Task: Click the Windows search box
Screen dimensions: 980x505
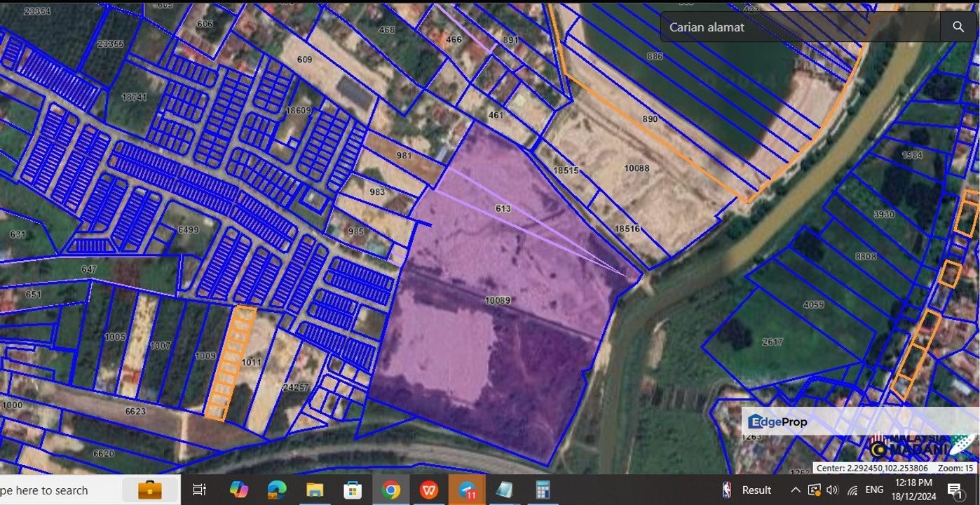Action: (x=89, y=490)
